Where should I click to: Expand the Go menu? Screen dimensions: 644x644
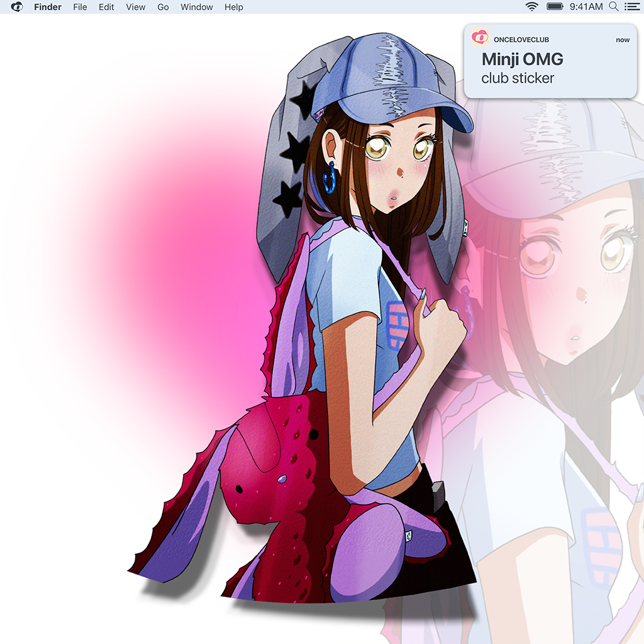point(163,7)
